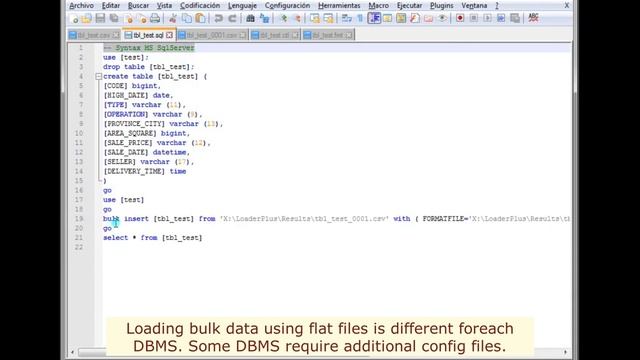The width and height of the screenshot is (640, 360).
Task: Click the Redo toolbar icon
Action: click(x=232, y=18)
